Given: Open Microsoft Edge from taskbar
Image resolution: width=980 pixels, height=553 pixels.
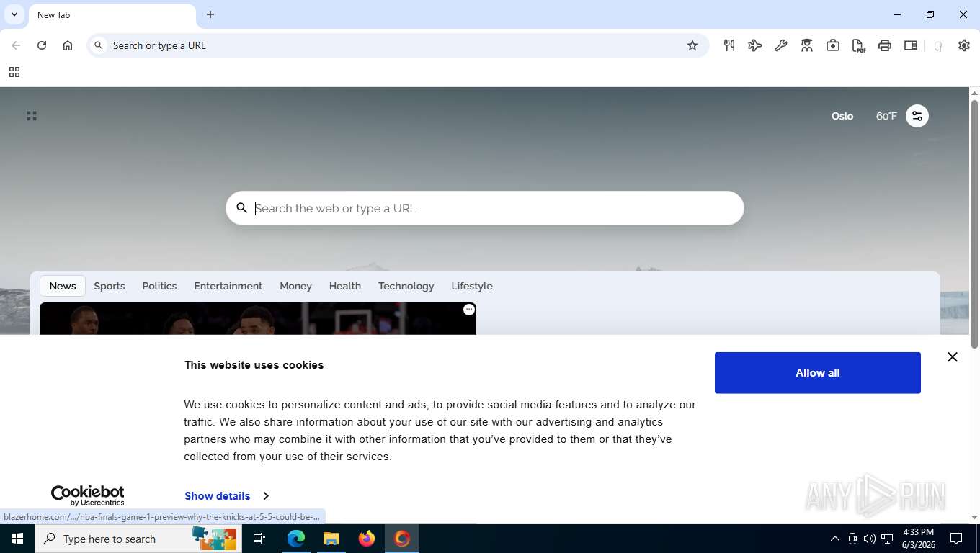Looking at the screenshot, I should point(296,539).
